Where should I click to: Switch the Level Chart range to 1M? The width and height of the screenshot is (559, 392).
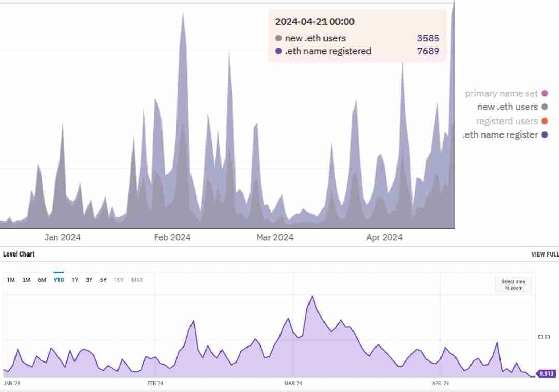click(x=11, y=280)
